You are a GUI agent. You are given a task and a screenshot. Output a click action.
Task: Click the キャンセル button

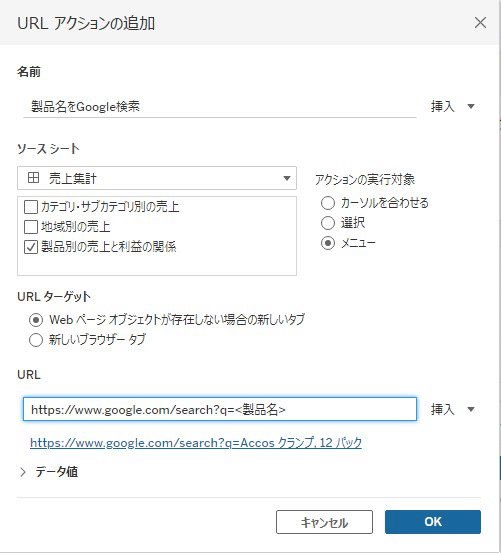pyautogui.click(x=324, y=522)
